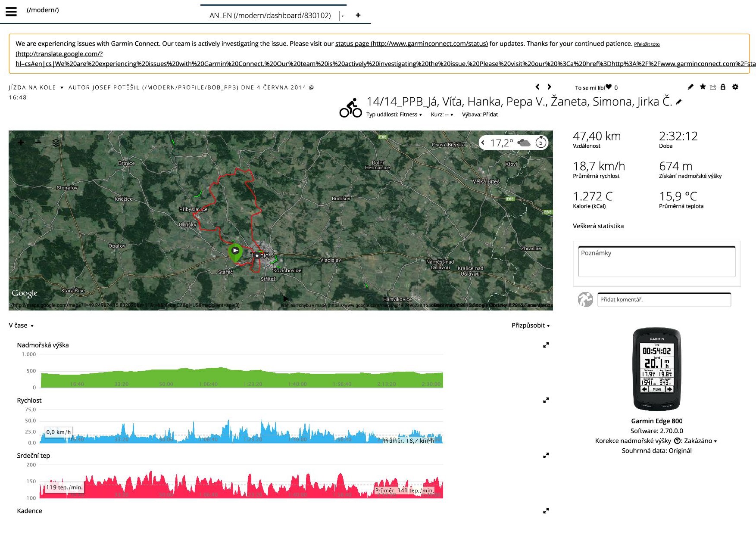Screen dimensions: 756x534
Task: Zoom in on the map
Action: tap(21, 143)
